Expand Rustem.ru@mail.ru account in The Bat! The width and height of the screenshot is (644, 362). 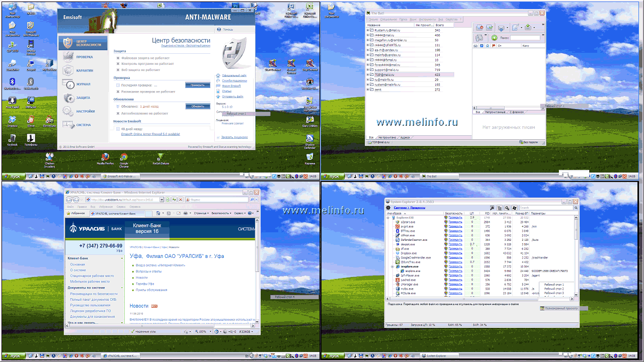point(368,30)
